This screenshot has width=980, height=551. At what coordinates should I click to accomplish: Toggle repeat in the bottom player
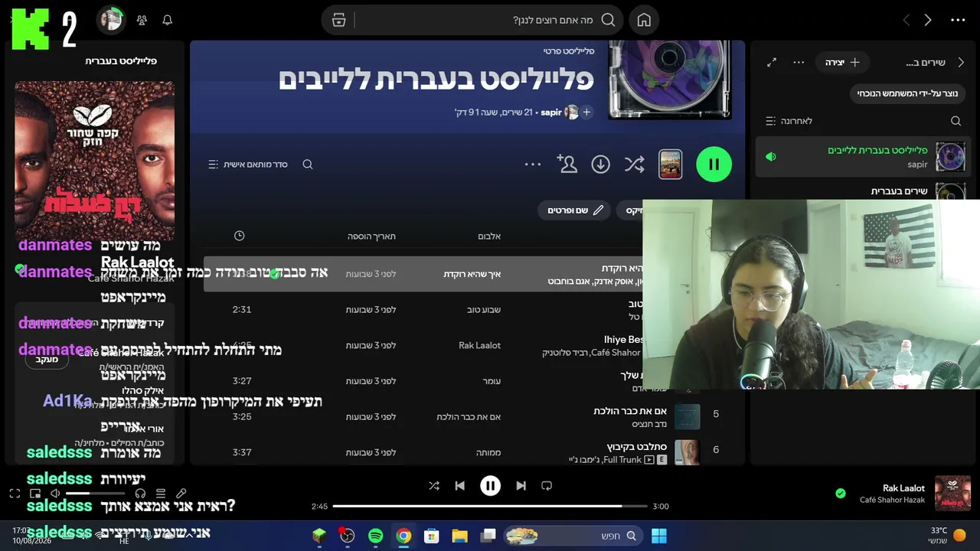(547, 485)
